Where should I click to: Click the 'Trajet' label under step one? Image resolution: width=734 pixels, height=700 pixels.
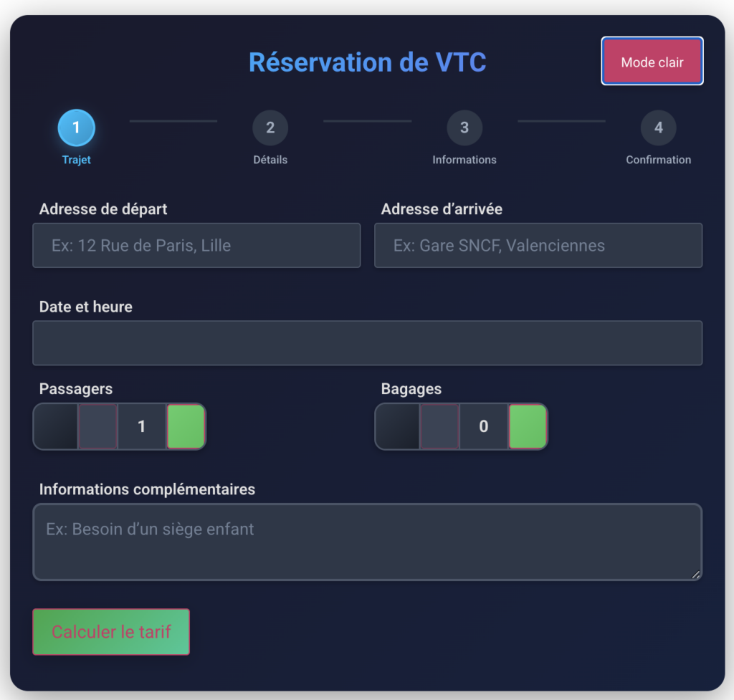coord(76,159)
